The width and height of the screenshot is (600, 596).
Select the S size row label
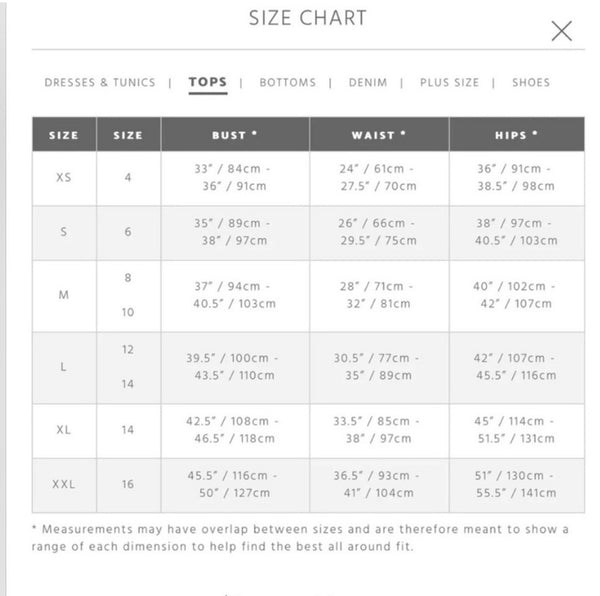pyautogui.click(x=64, y=232)
